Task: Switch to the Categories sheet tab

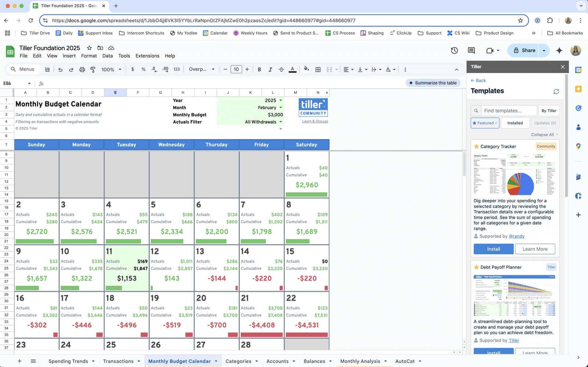Action: tap(239, 361)
